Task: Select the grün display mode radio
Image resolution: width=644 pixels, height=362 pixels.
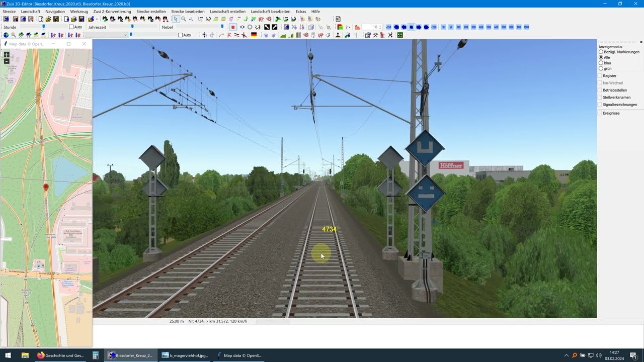Action: 601,68
